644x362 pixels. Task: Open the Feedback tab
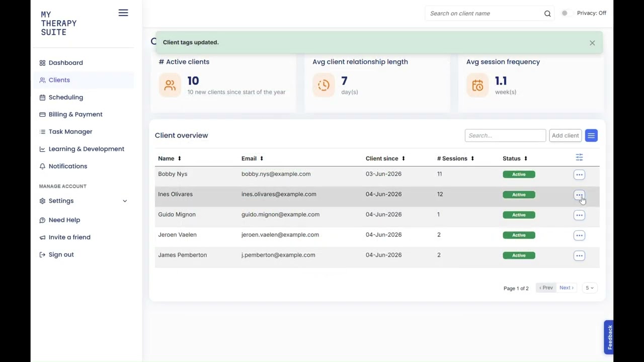tap(609, 337)
